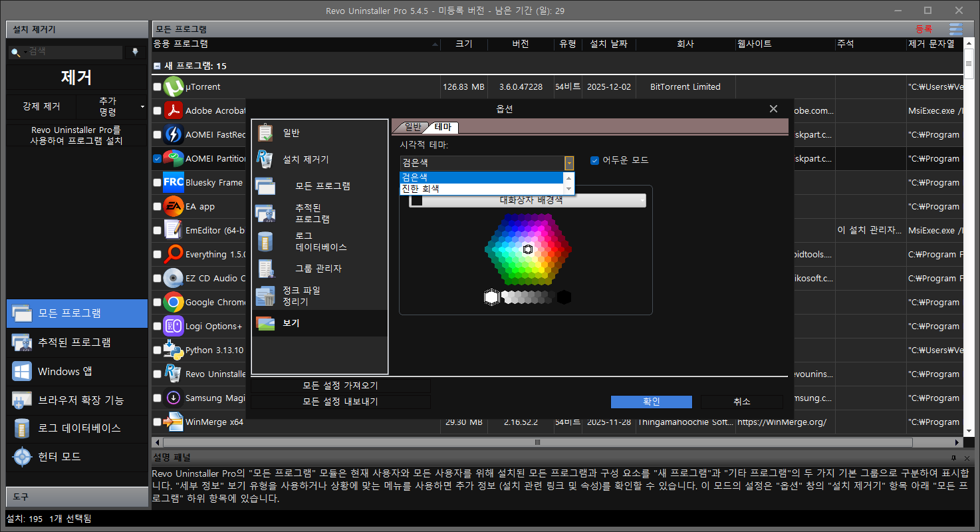Viewport: 980px width, 532px height.
Task: Click the 로그 데이터베이스 icon in the main sidebar
Action: point(22,428)
